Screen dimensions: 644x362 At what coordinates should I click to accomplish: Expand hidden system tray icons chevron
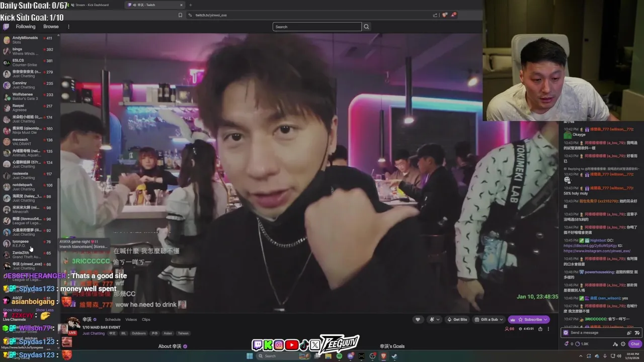pos(581,356)
